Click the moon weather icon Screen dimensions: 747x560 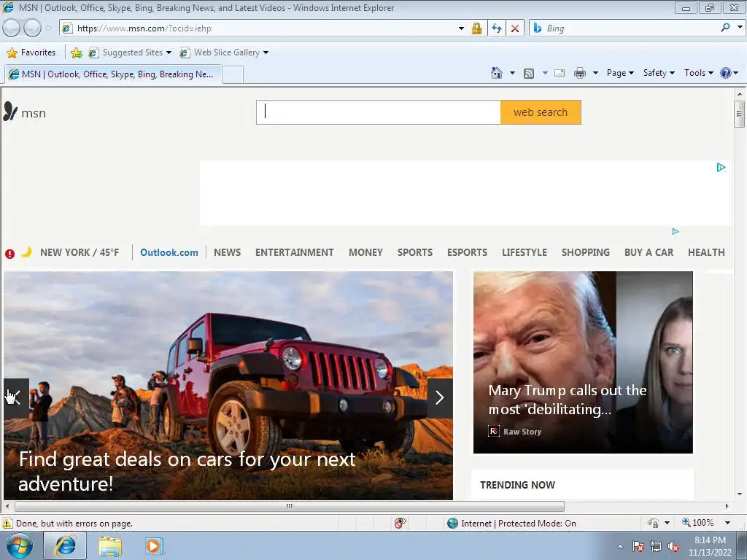click(27, 252)
